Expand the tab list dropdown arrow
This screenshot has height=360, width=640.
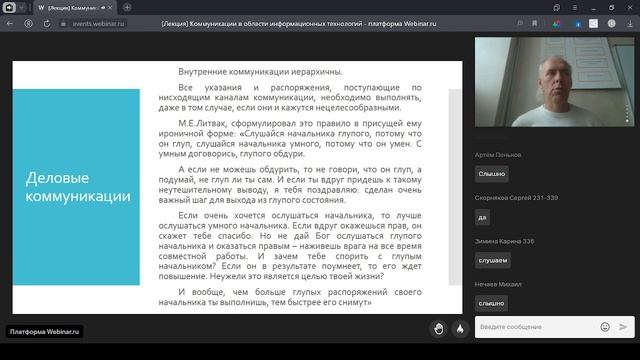pyautogui.click(x=21, y=7)
